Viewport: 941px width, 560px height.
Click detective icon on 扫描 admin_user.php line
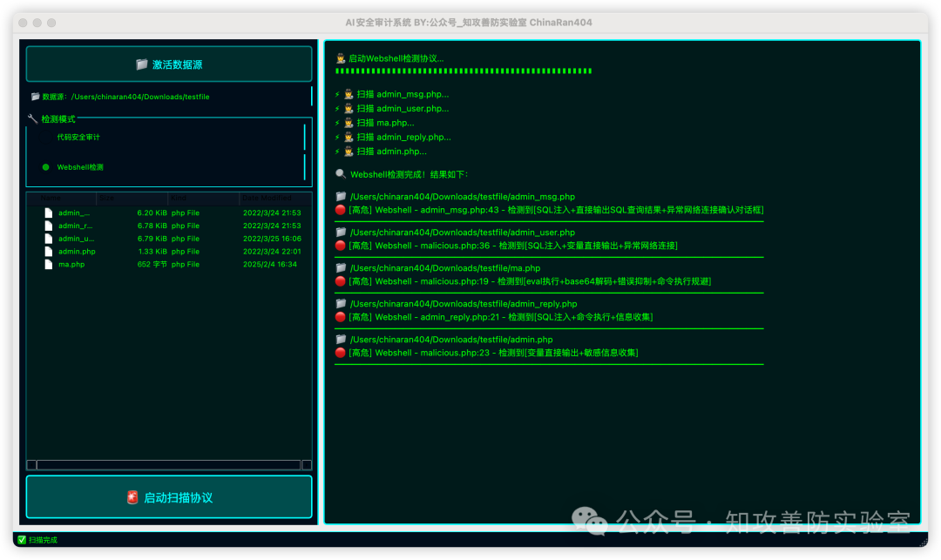coord(349,109)
